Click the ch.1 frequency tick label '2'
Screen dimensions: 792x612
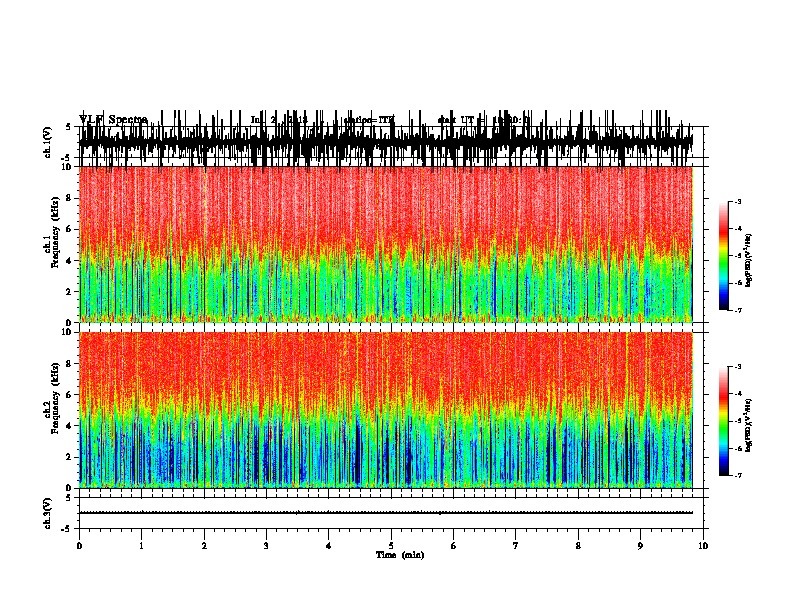[70, 292]
